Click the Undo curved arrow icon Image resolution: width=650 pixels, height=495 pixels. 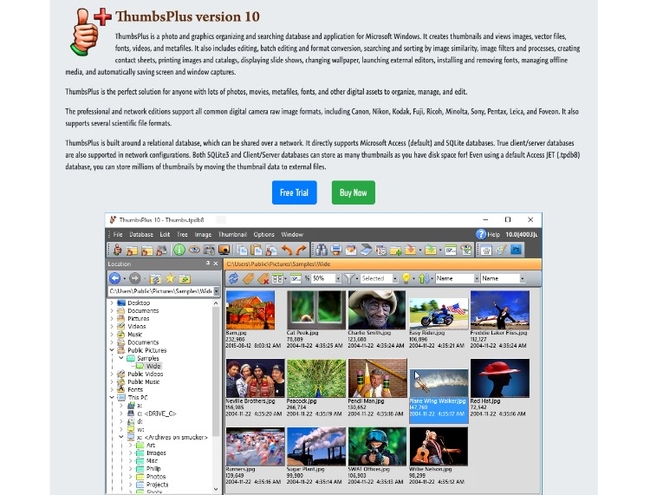(286, 250)
